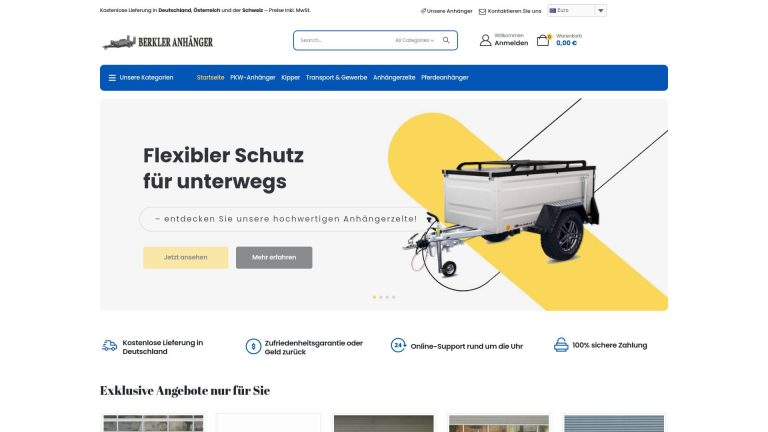768x432 pixels.
Task: Click the money-back guarantee icon
Action: click(253, 346)
